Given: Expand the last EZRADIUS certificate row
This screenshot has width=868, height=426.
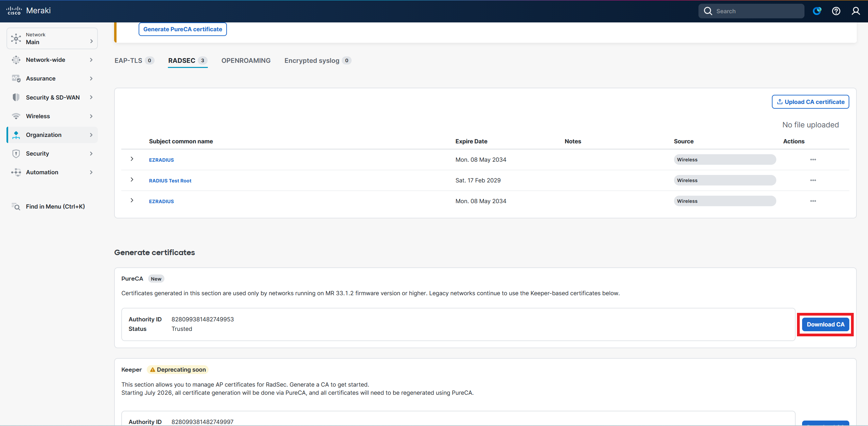Looking at the screenshot, I should pos(132,200).
